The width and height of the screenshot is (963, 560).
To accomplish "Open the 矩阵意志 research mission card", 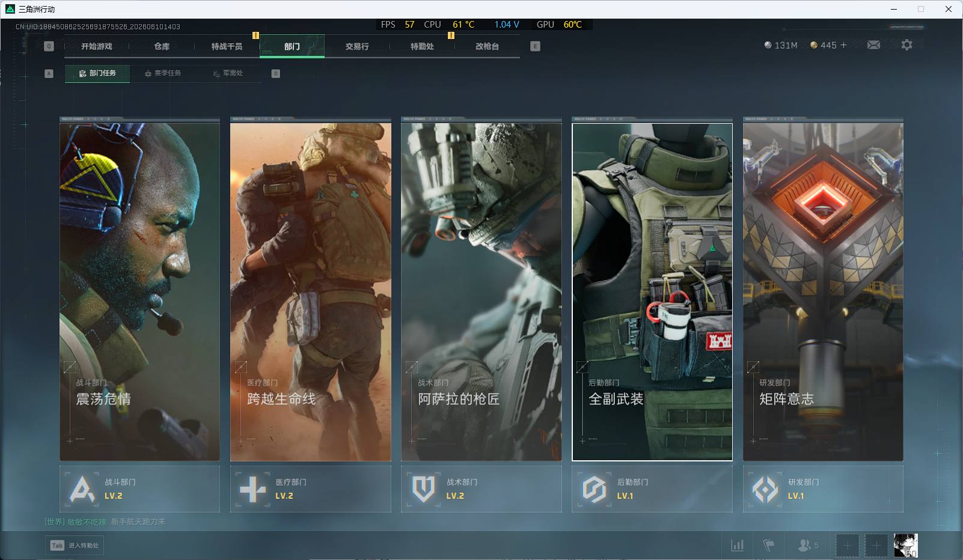I will coord(823,292).
